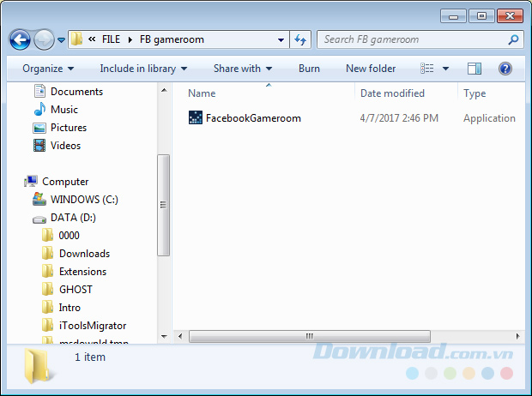Open WINDOWS (C:) drive
The image size is (532, 396).
click(x=84, y=200)
